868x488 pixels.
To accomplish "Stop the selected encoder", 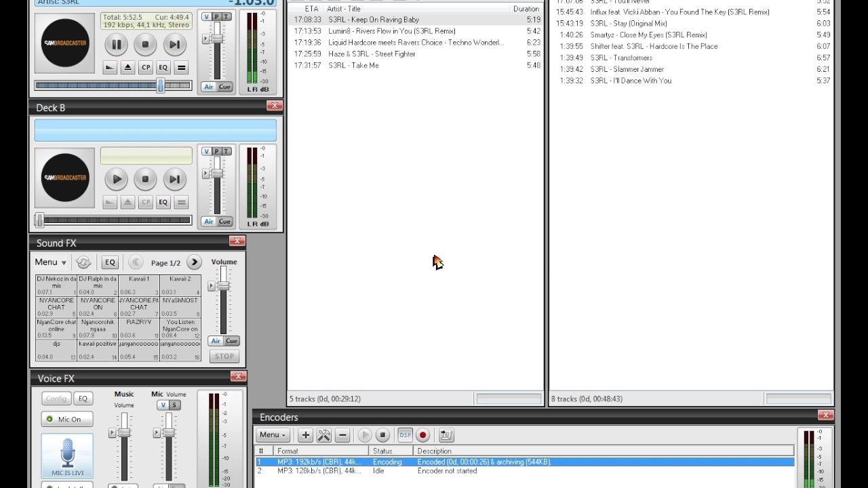I will pos(382,435).
